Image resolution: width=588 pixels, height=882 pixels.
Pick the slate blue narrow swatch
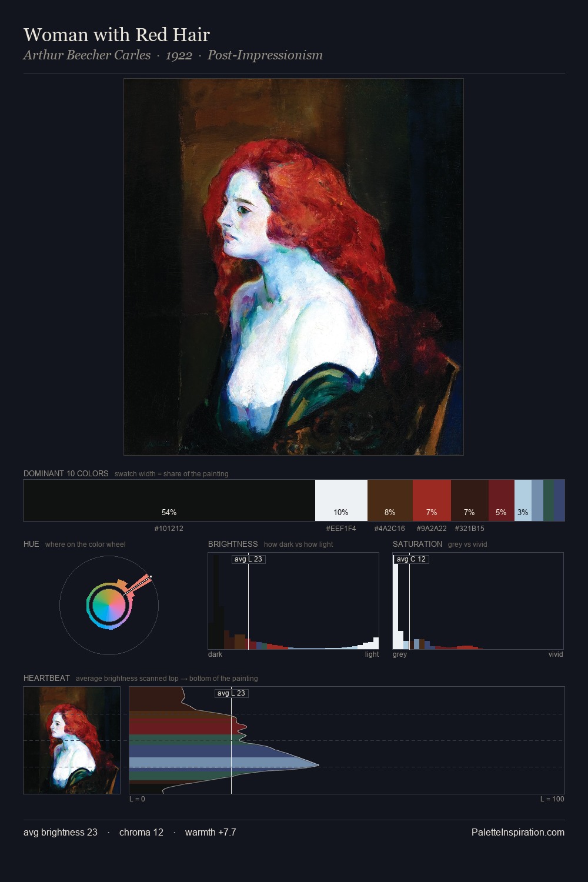coord(537,500)
